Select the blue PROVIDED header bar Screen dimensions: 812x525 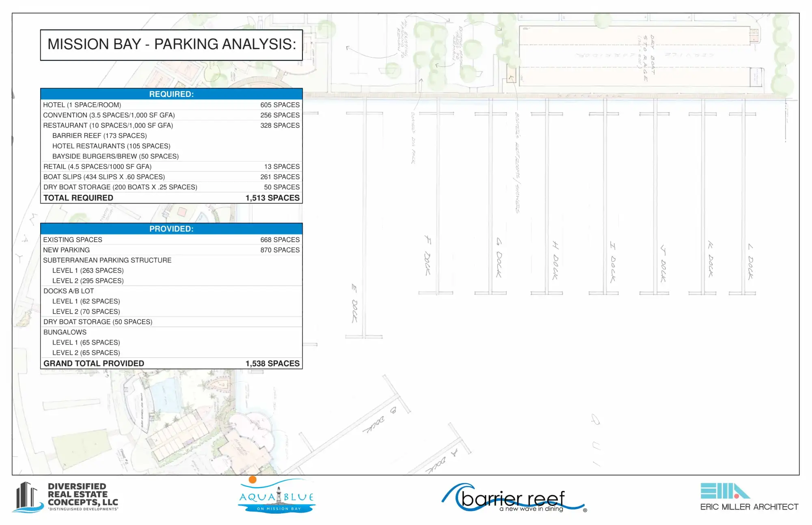[171, 229]
